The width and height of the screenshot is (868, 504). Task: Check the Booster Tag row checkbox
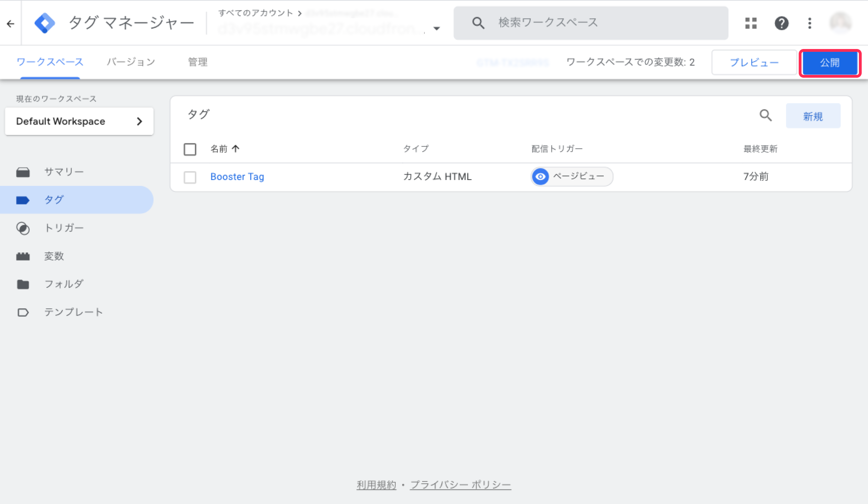click(190, 177)
